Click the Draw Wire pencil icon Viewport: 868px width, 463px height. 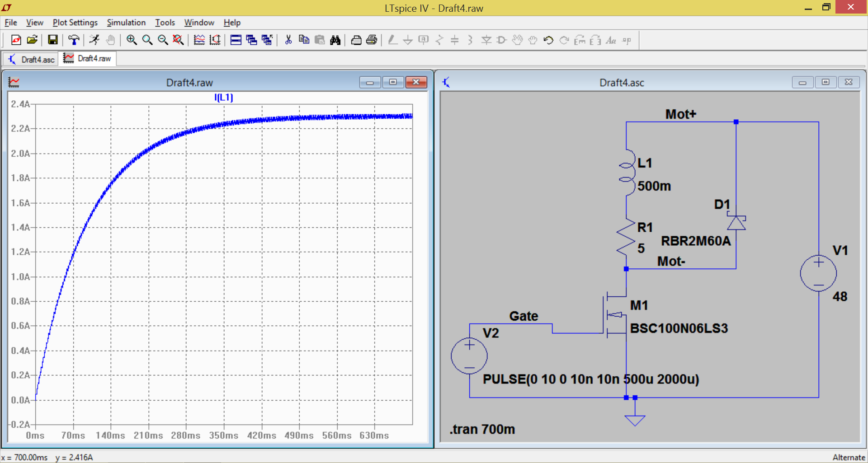[x=392, y=40]
